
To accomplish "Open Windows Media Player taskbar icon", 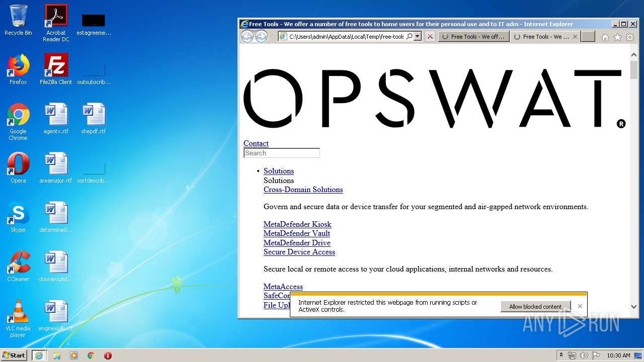I will coord(73,355).
